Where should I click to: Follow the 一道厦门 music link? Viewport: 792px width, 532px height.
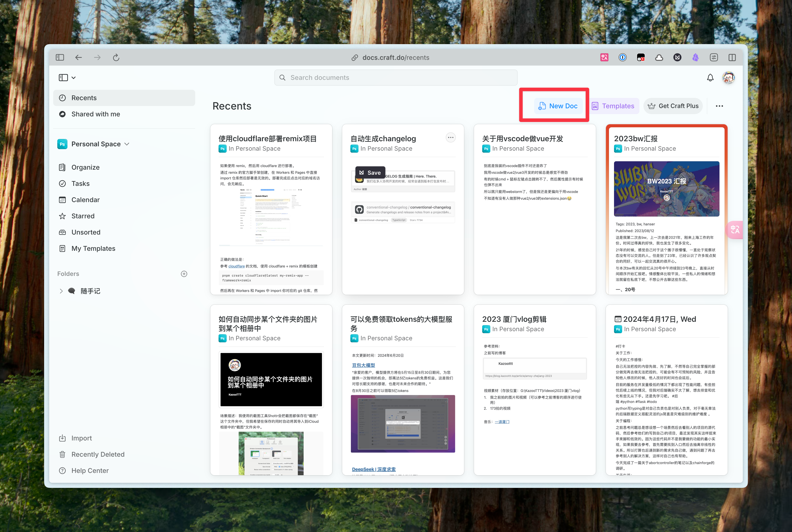pos(502,422)
